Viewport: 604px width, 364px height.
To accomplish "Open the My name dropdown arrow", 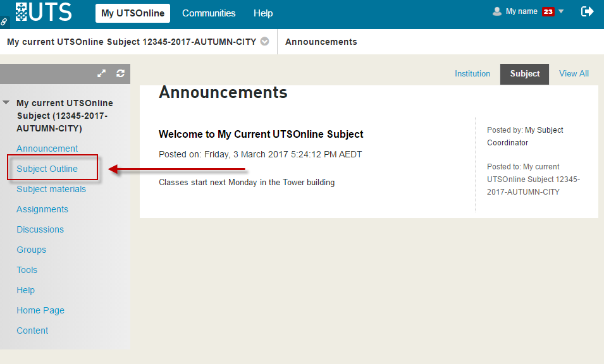I will pyautogui.click(x=561, y=11).
